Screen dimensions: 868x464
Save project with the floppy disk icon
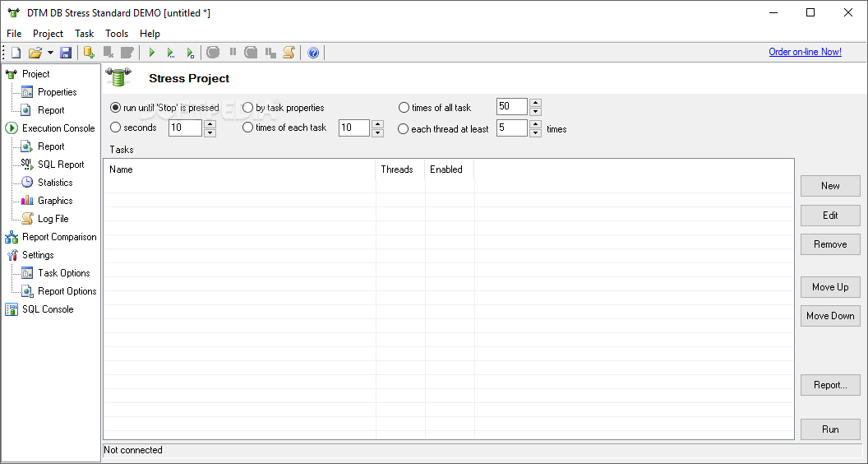[x=66, y=53]
